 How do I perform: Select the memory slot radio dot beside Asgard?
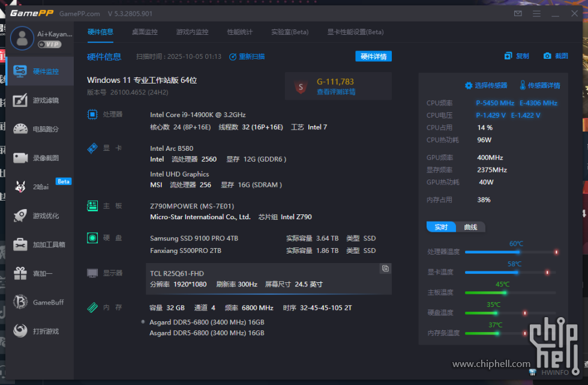point(143,322)
